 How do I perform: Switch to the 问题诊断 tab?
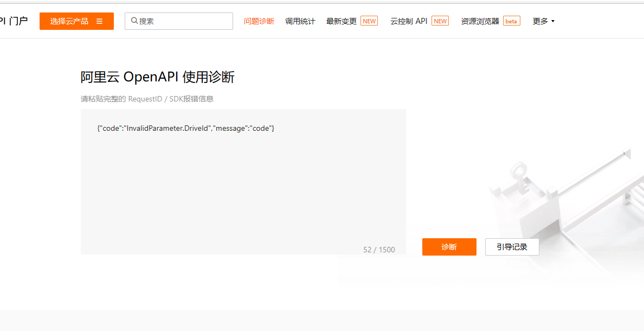pos(259,21)
